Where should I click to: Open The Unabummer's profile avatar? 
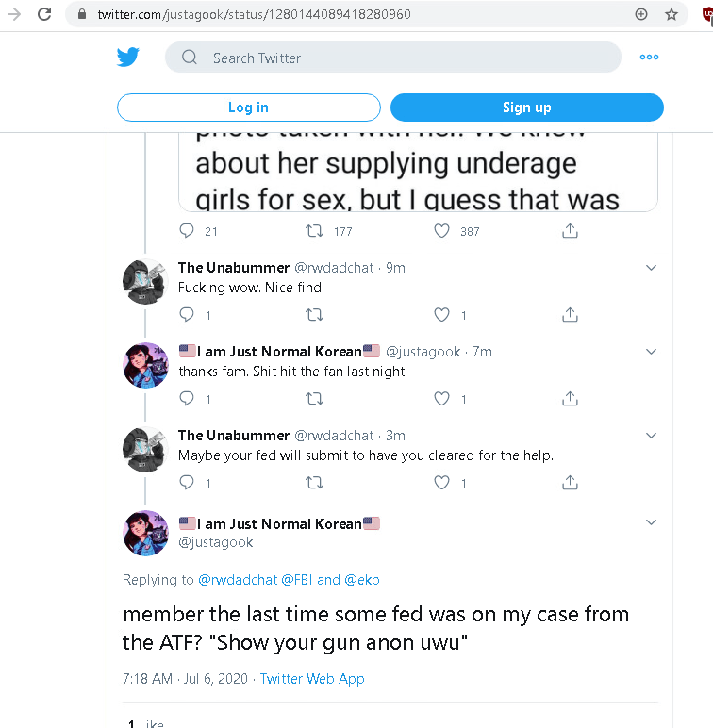point(145,280)
